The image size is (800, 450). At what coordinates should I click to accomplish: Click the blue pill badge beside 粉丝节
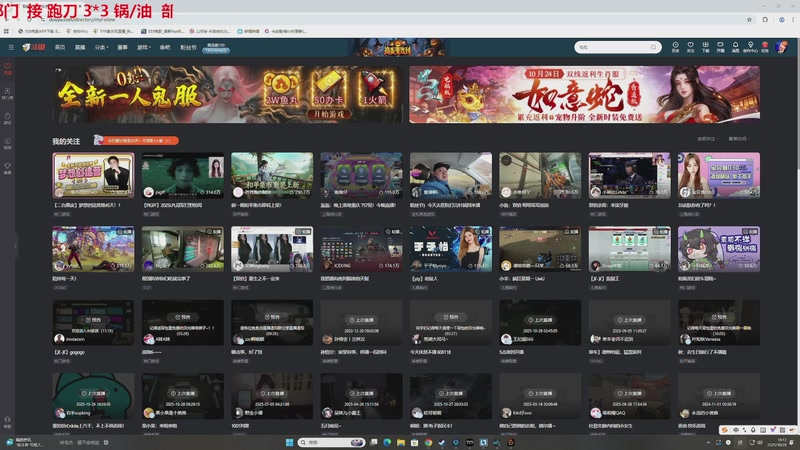(216, 50)
